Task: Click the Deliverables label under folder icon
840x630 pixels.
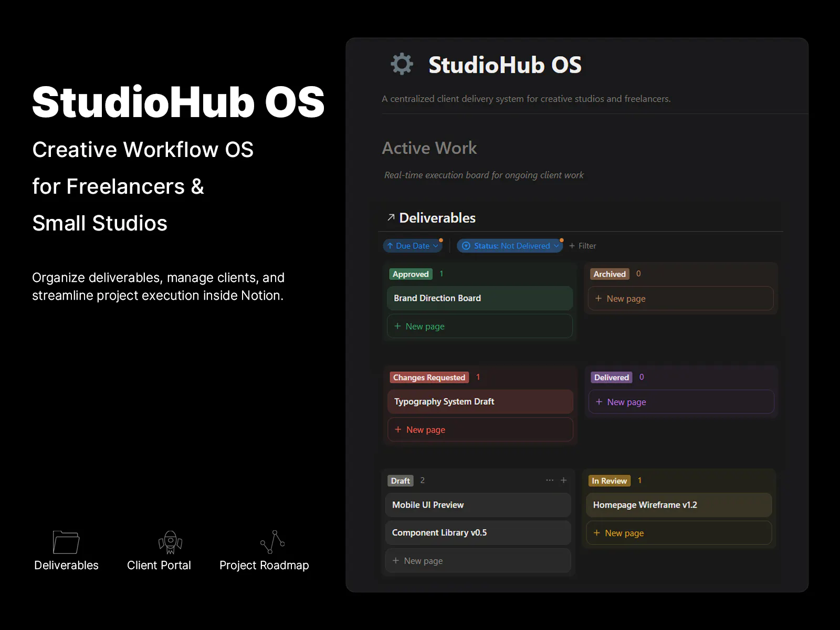Action: click(x=66, y=565)
